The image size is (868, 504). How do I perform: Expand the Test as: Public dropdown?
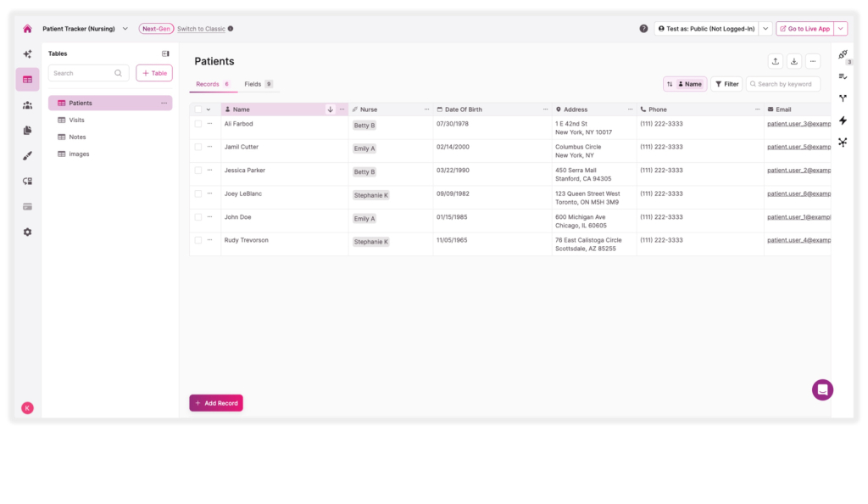(x=765, y=28)
